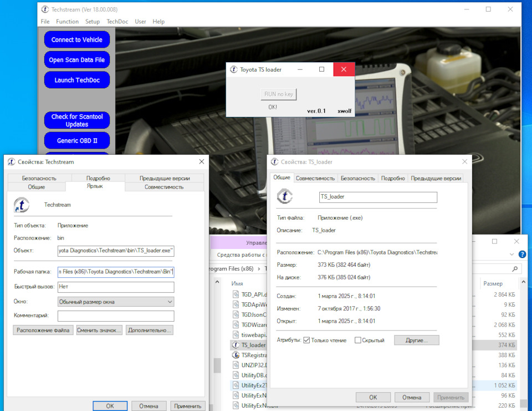This screenshot has width=532, height=411.
Task: Click the Toyota TS loader title bar icon
Action: [234, 69]
